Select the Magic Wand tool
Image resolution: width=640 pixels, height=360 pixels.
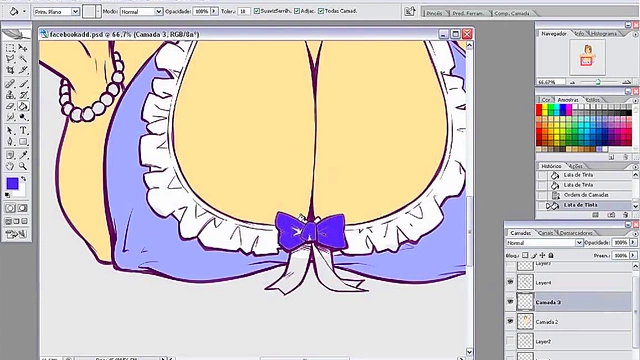coord(23,59)
